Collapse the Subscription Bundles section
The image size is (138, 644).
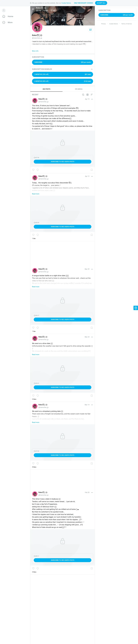coord(92,69)
